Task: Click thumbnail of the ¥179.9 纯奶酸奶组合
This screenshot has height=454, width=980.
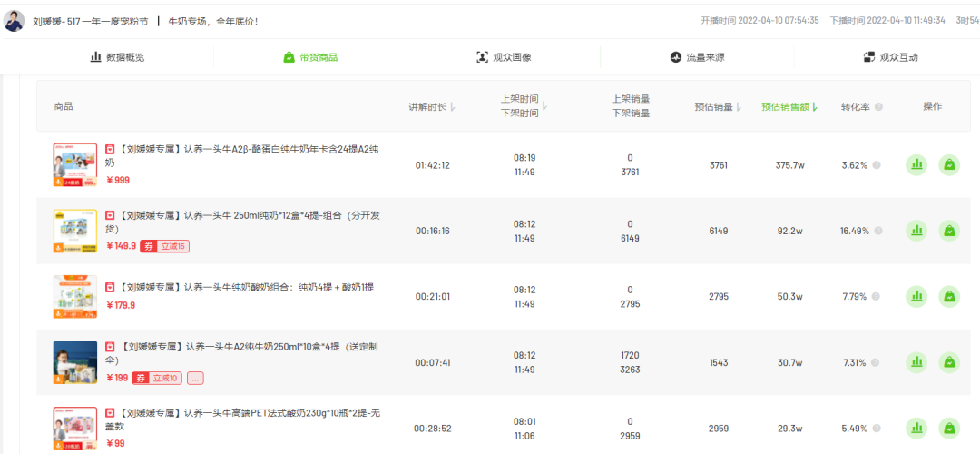Action: [x=75, y=296]
